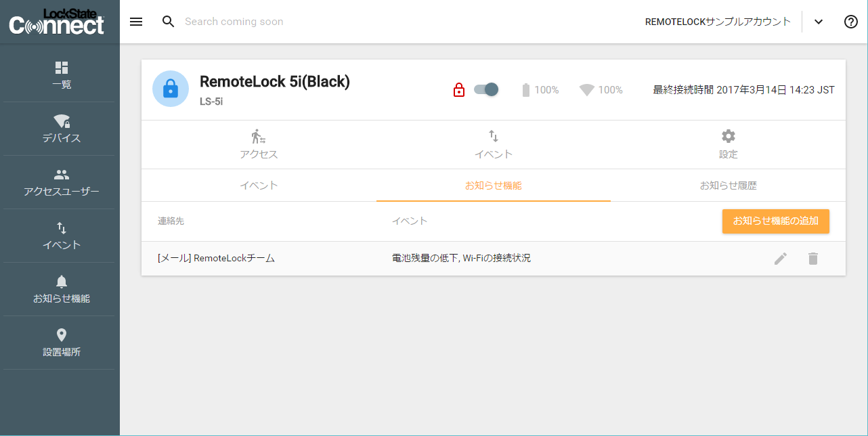The height and width of the screenshot is (436, 868).
Task: Click the battery level icon
Action: tap(526, 90)
